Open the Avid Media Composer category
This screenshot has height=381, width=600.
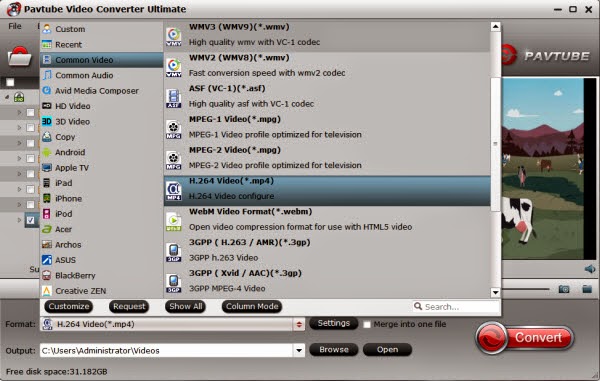(x=101, y=91)
